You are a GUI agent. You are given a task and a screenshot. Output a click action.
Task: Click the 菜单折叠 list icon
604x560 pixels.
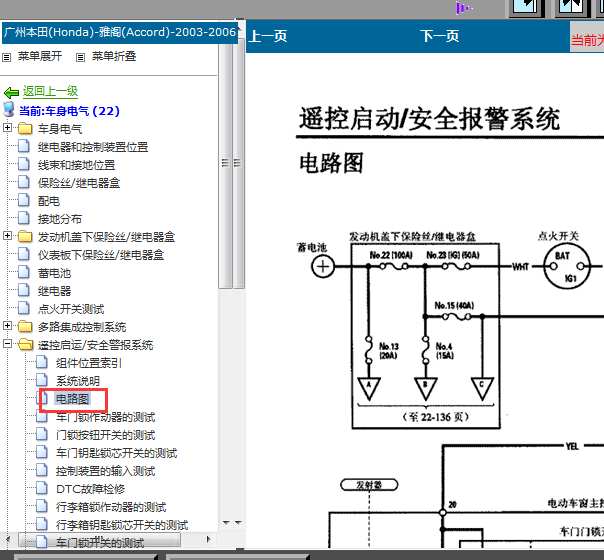click(x=80, y=58)
